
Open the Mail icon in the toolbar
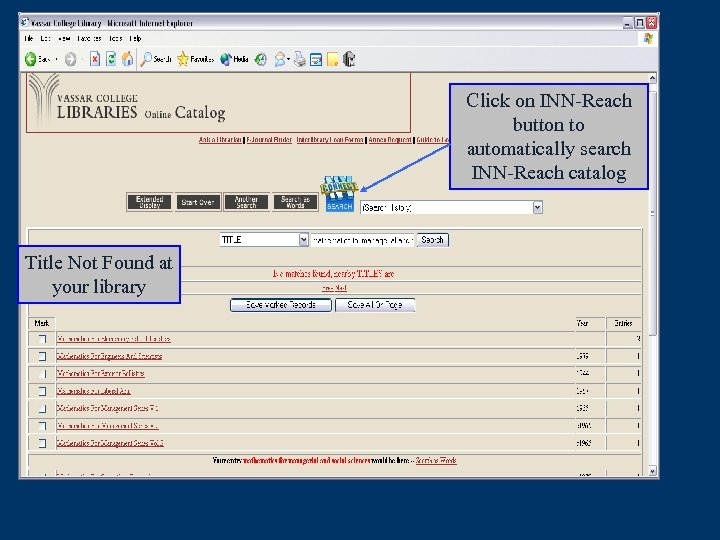pos(279,59)
